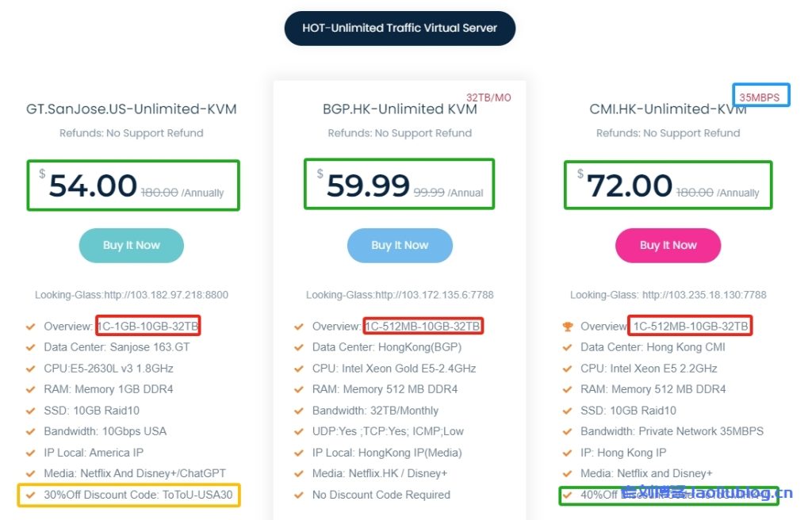The image size is (812, 520).
Task: Click checkmark icon next to San Jose Overview
Action: [30, 327]
